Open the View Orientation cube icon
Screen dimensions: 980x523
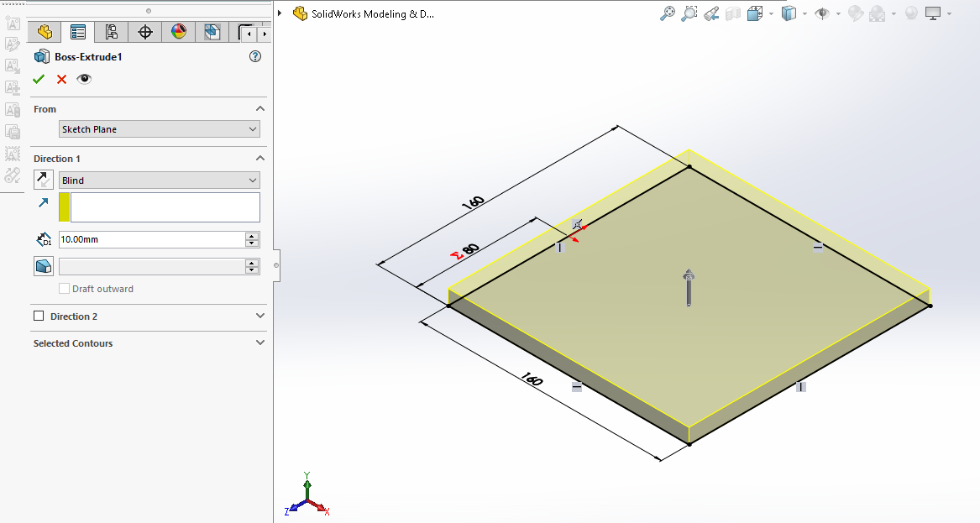[x=754, y=13]
